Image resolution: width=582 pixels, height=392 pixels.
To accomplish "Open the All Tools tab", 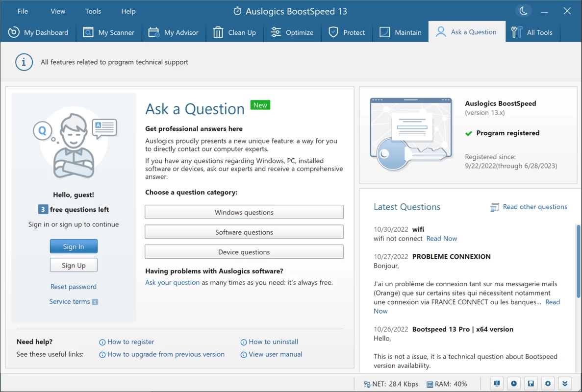I will click(x=532, y=32).
